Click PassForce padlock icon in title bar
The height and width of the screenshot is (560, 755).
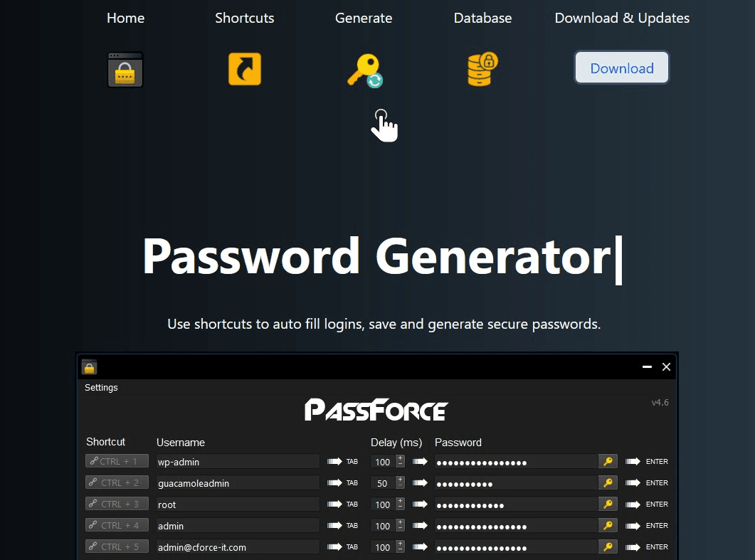point(89,367)
